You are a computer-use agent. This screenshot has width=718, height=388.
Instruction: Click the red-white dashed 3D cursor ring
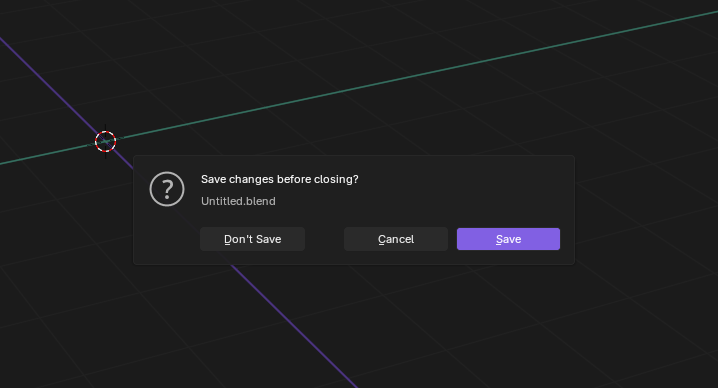coord(105,142)
